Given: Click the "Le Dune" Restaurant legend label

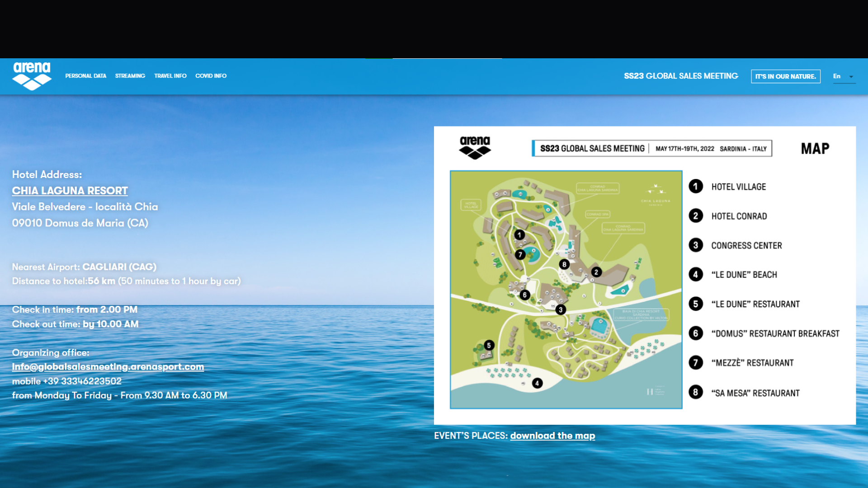Looking at the screenshot, I should click(755, 304).
